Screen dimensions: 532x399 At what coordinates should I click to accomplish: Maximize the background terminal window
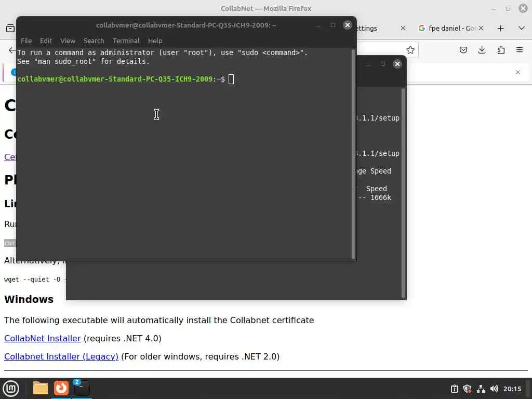(x=383, y=64)
